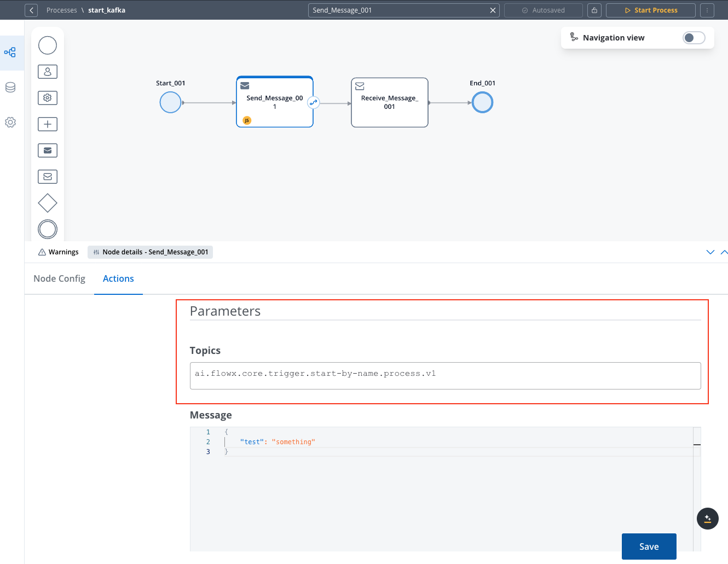Open the AI assistant sparkle button
The image size is (728, 564).
708,519
